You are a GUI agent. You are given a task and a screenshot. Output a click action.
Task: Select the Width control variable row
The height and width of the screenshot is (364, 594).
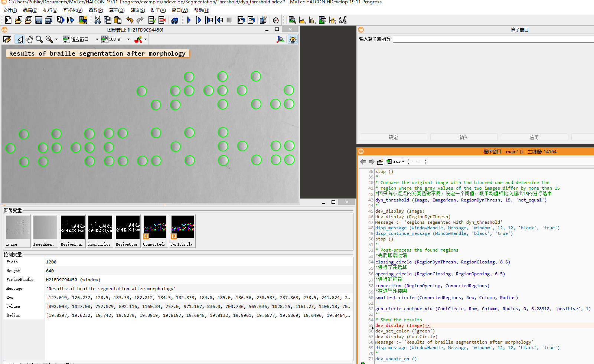178,262
